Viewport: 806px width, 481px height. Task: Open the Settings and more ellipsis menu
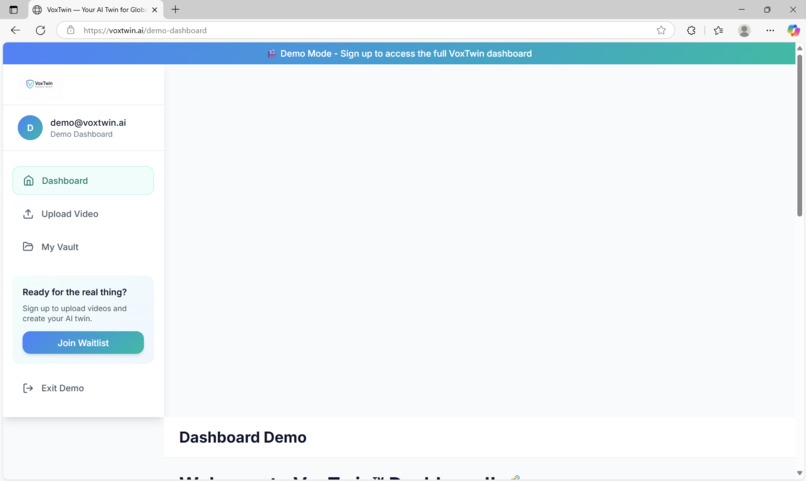coord(770,30)
